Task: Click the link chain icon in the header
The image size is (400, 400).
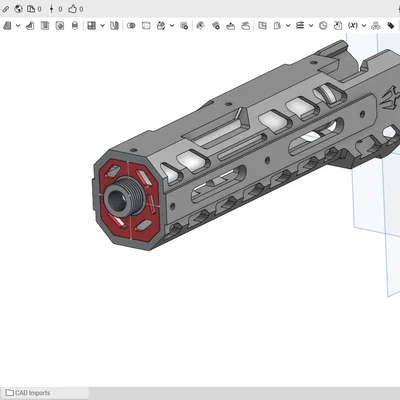Action: tap(6, 9)
